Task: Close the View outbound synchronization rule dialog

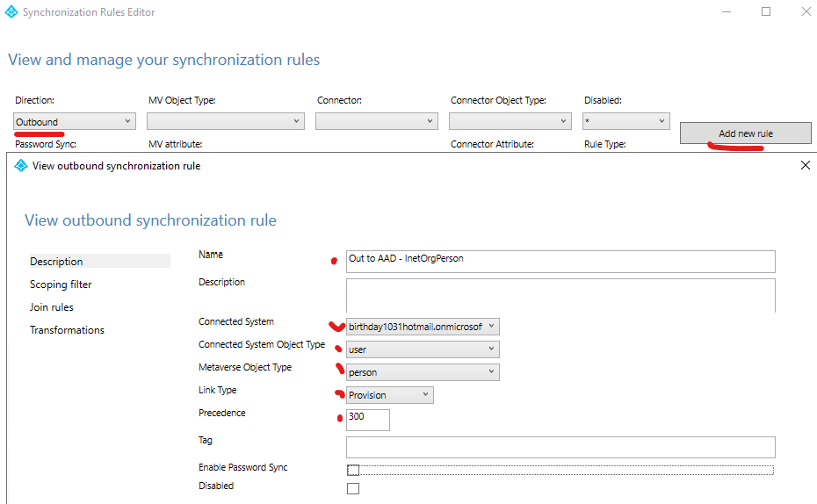Action: [x=806, y=165]
